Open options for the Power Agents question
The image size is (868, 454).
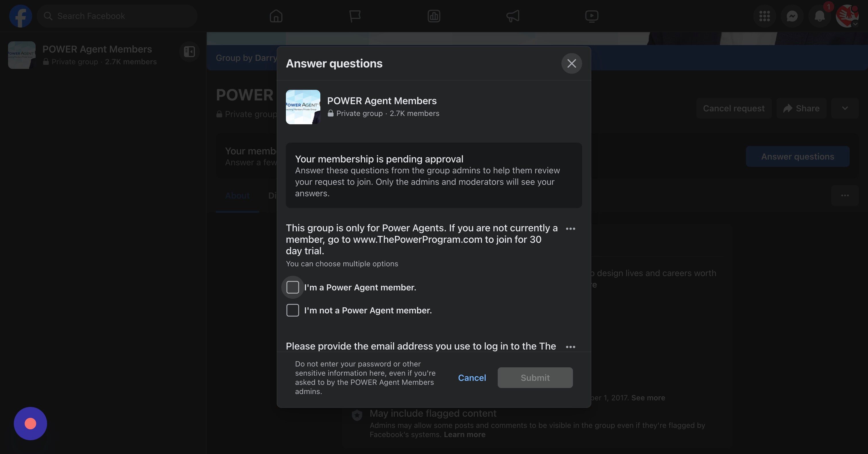click(570, 229)
